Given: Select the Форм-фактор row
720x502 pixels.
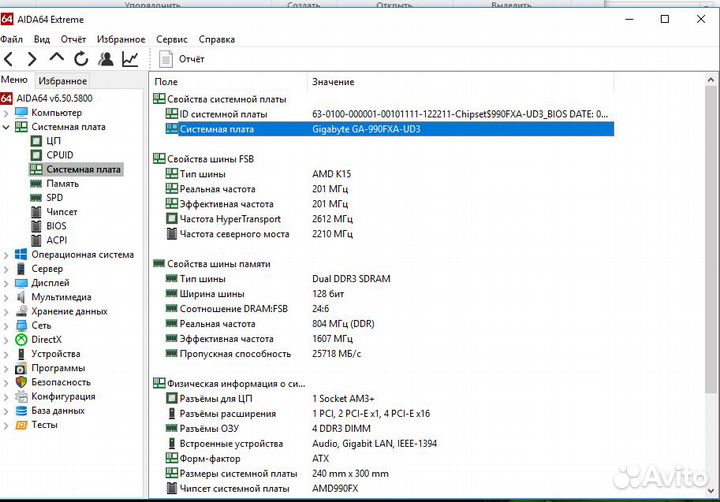Looking at the screenshot, I should (x=388, y=458).
